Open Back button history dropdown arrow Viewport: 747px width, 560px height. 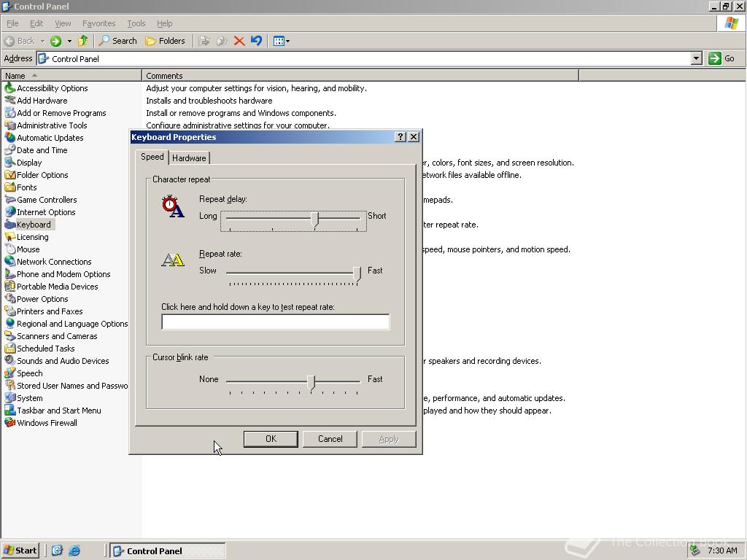[x=42, y=41]
